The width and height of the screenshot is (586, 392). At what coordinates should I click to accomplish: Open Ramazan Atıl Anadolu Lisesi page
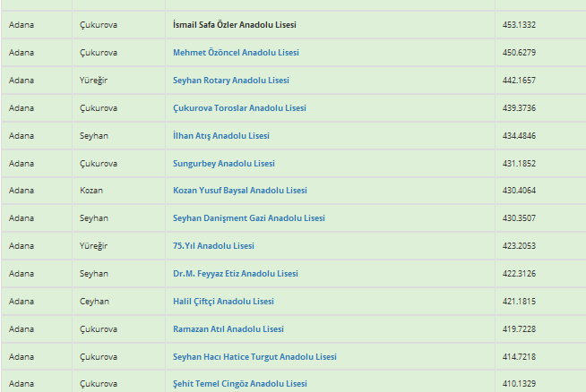[x=228, y=329]
